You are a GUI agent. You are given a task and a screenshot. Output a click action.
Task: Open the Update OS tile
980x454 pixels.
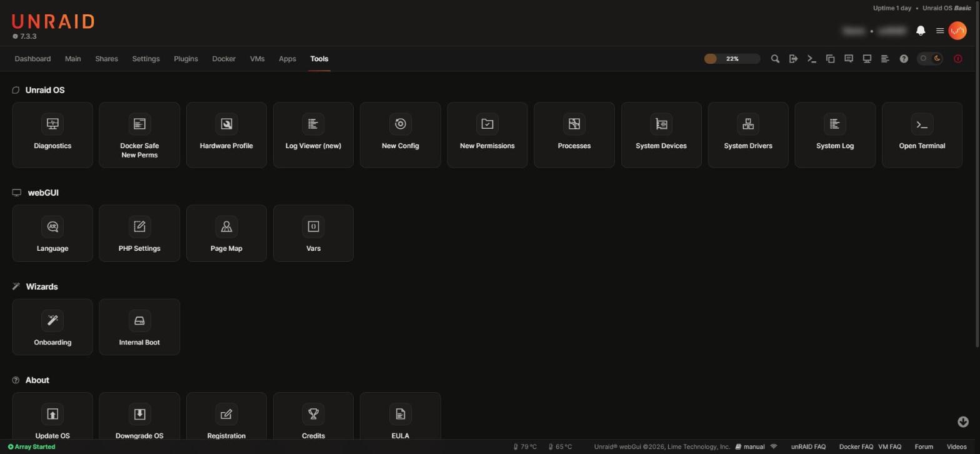pos(52,416)
